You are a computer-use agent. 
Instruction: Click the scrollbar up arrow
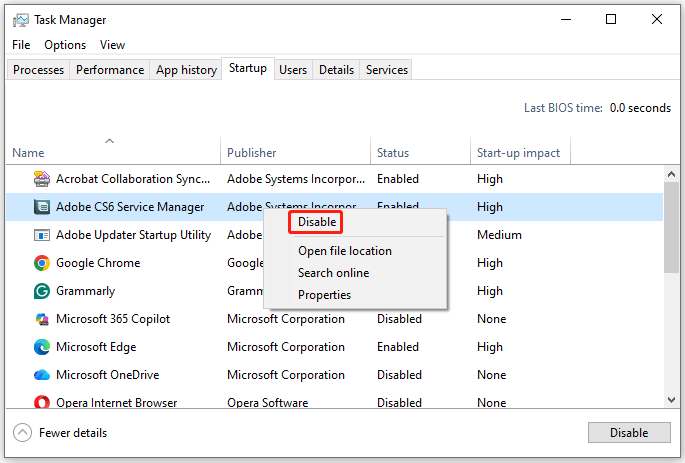point(671,174)
